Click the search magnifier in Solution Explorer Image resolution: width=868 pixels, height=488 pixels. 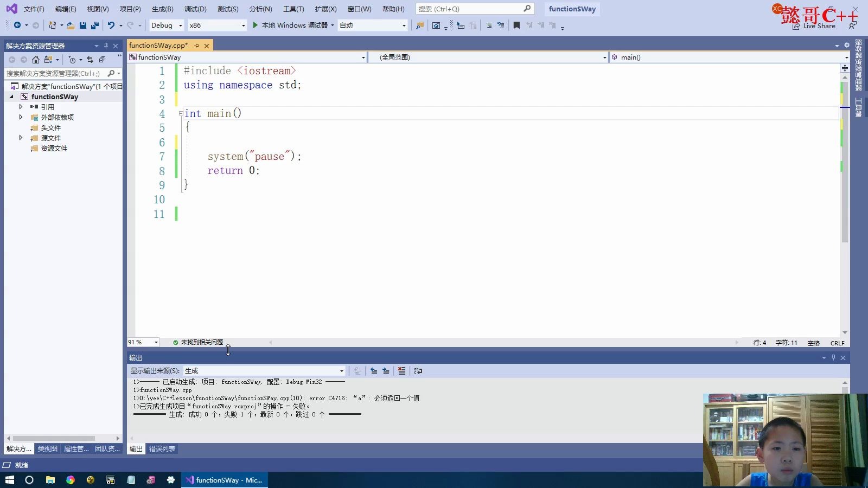(111, 73)
